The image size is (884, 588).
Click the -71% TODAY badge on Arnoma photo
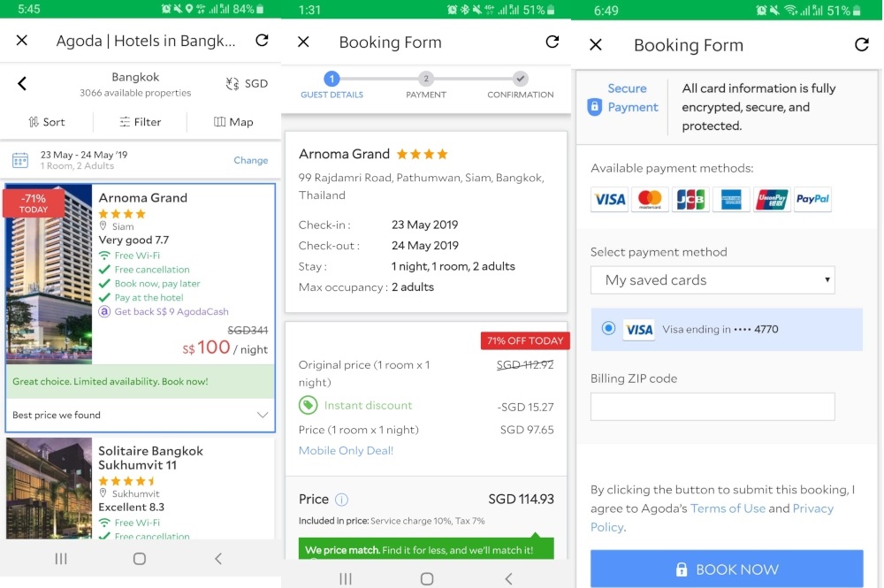[34, 203]
